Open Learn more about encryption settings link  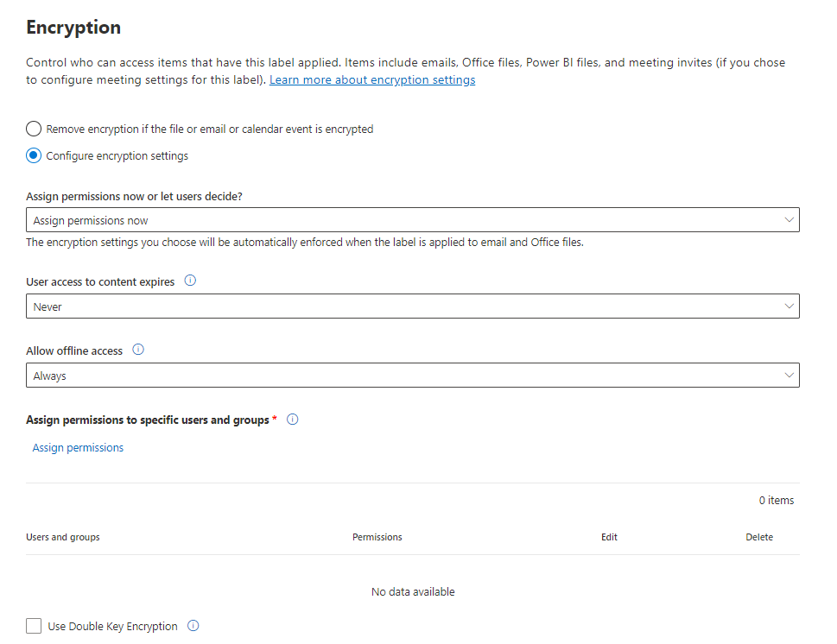(372, 80)
